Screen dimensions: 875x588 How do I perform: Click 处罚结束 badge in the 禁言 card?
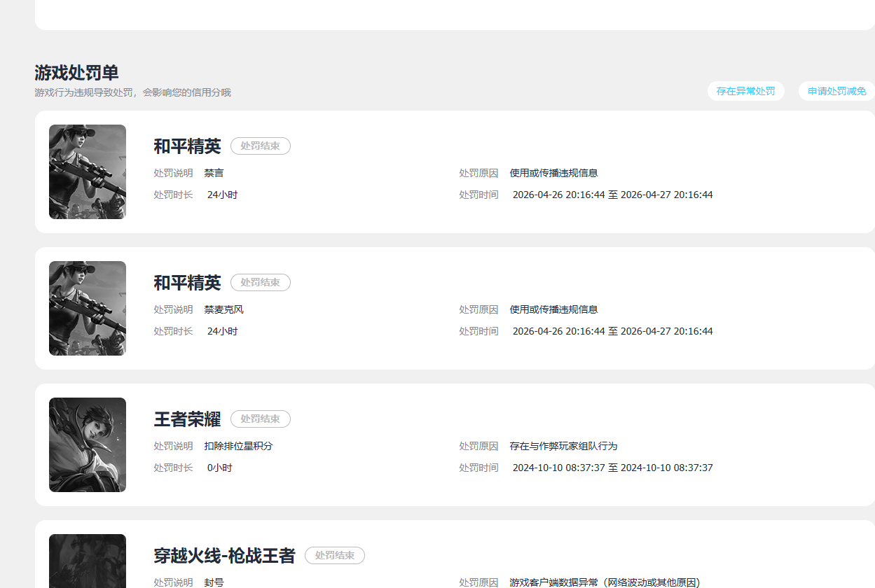[x=261, y=146]
